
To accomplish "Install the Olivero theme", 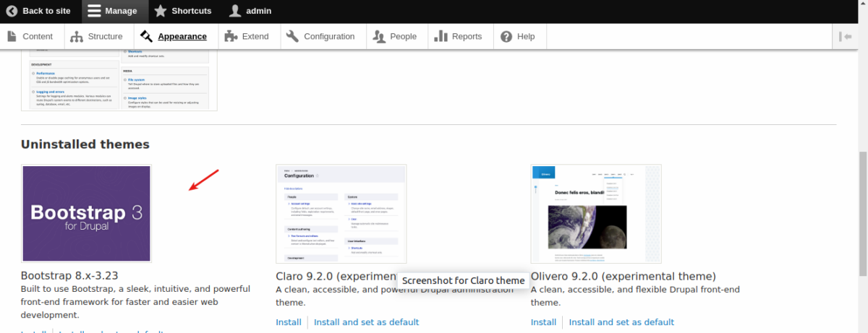I will 543,322.
